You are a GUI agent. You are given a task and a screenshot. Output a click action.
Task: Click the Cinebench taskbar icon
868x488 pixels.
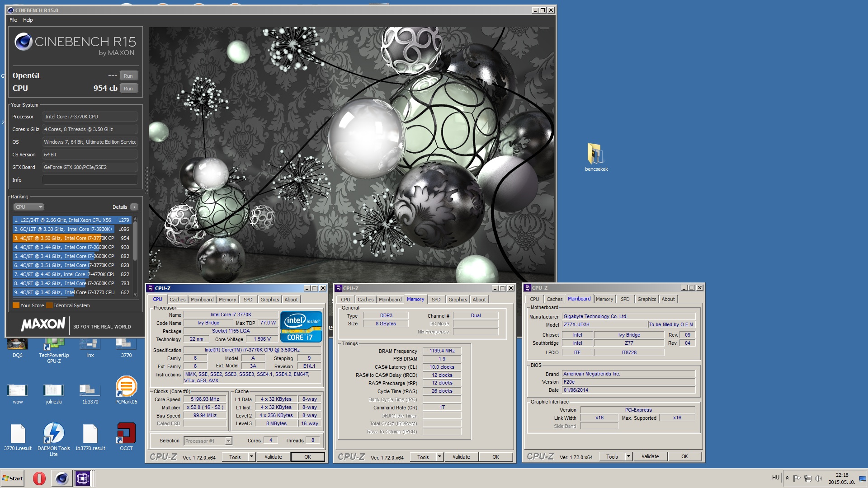click(61, 478)
